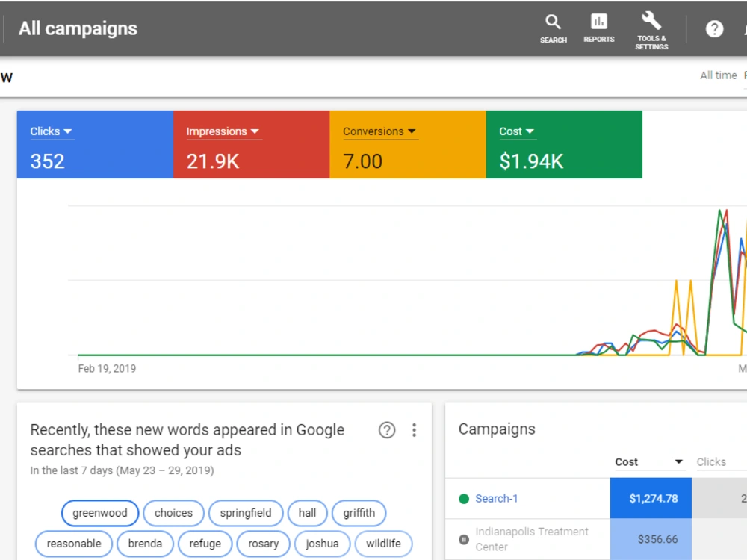Open three-dot menu on new words card
This screenshot has width=747, height=560.
pyautogui.click(x=414, y=430)
